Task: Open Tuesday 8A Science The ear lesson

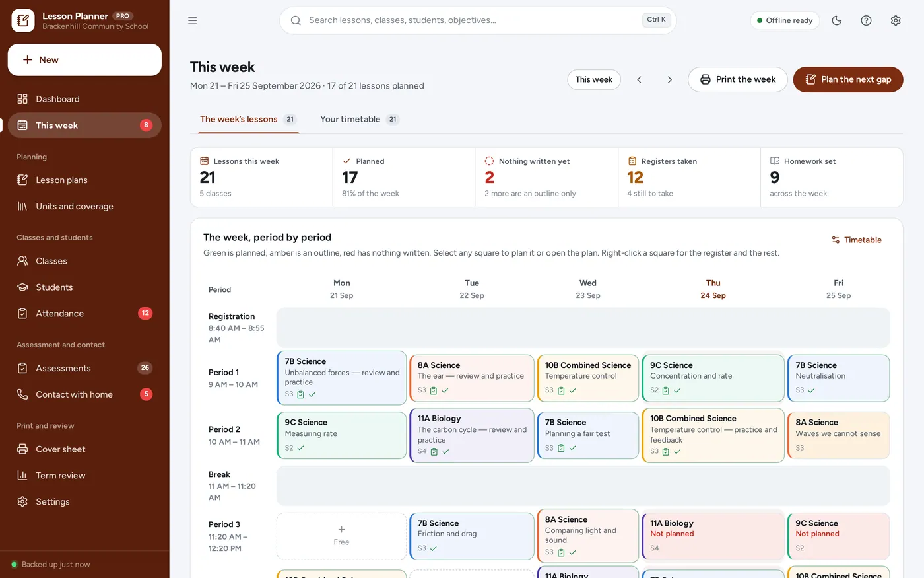Action: [x=472, y=378]
